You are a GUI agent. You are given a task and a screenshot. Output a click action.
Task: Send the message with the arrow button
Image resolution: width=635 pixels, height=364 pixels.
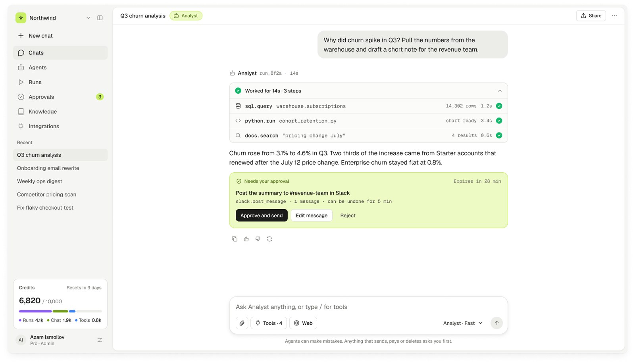496,323
